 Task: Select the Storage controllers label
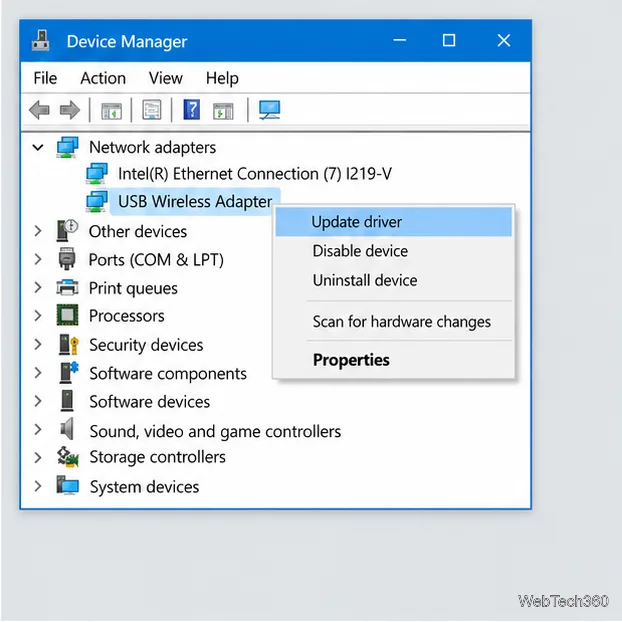157,457
